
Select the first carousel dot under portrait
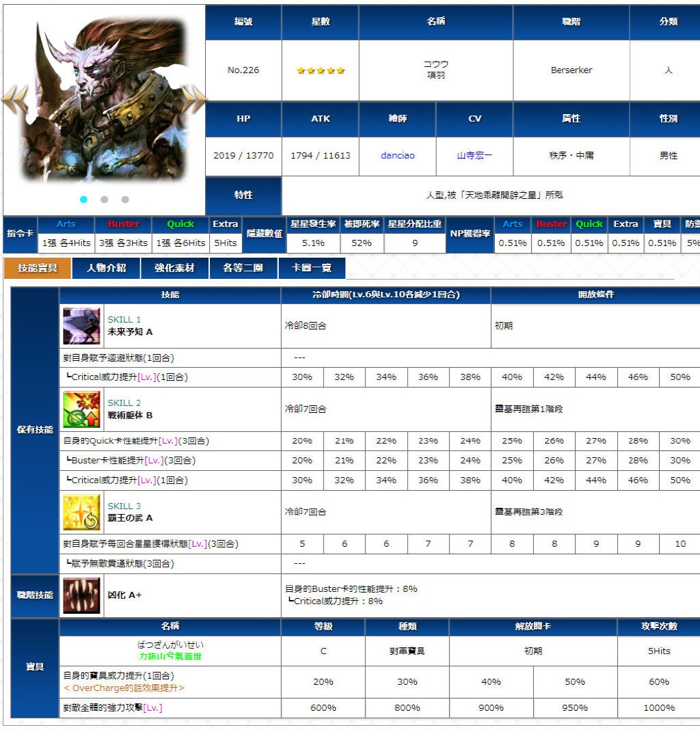[x=83, y=200]
